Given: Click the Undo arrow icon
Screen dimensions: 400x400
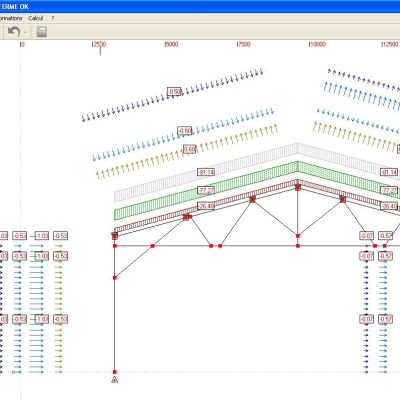Looking at the screenshot, I should pos(14,32).
